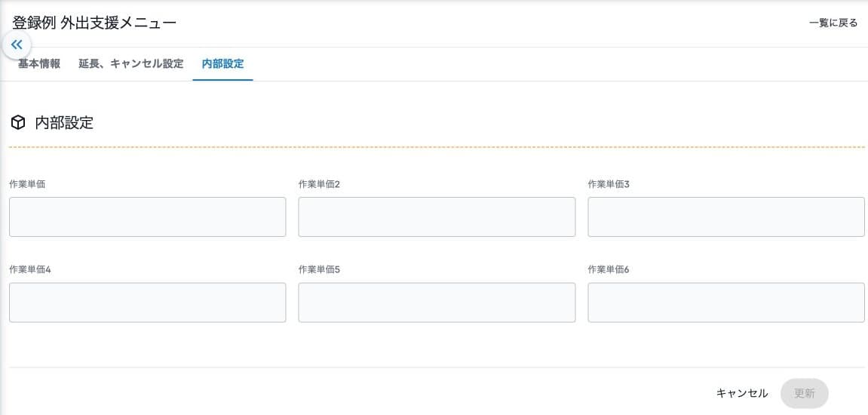This screenshot has height=415, width=868.
Task: Collapse sidebar with double-chevron icon
Action: point(17,45)
